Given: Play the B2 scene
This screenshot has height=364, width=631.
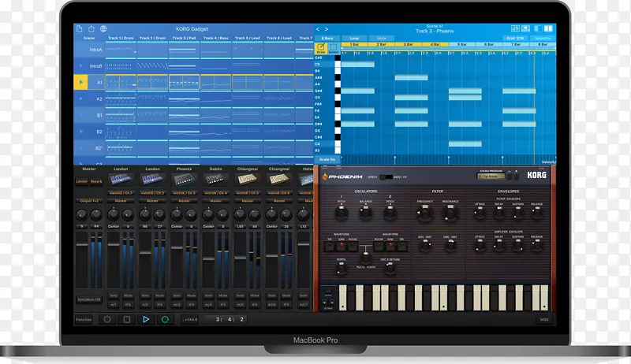Looking at the screenshot, I should (x=81, y=132).
